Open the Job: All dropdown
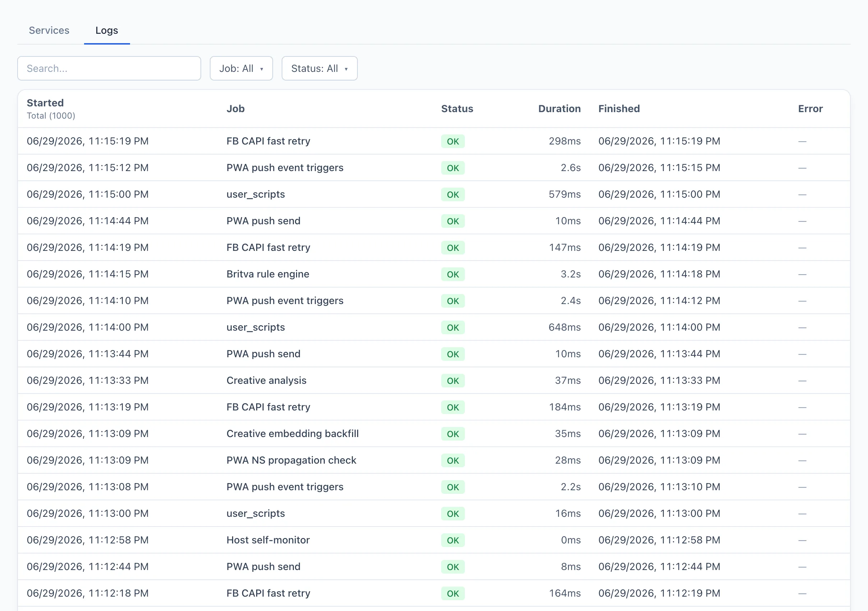Viewport: 868px width, 611px height. pos(241,68)
